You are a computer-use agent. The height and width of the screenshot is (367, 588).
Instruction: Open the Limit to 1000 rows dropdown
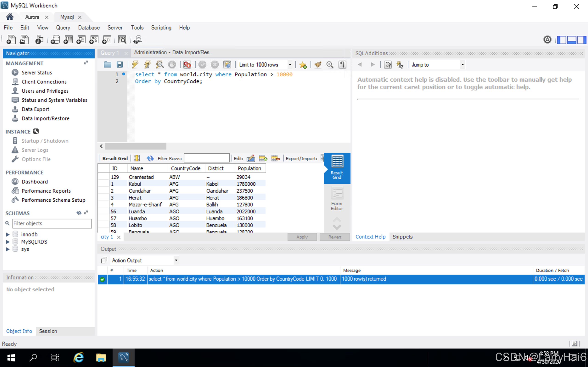tap(290, 64)
